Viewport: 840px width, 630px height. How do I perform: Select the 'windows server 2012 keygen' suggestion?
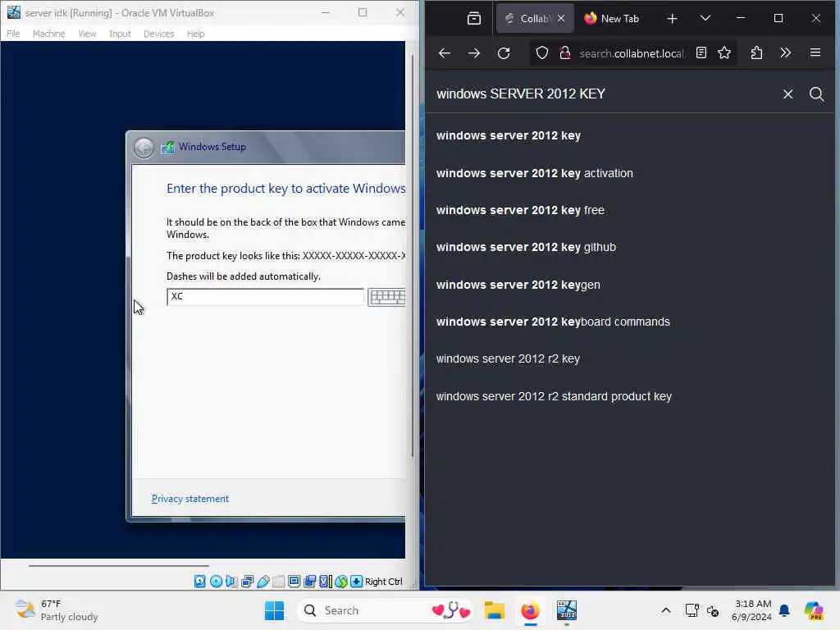coord(630,285)
